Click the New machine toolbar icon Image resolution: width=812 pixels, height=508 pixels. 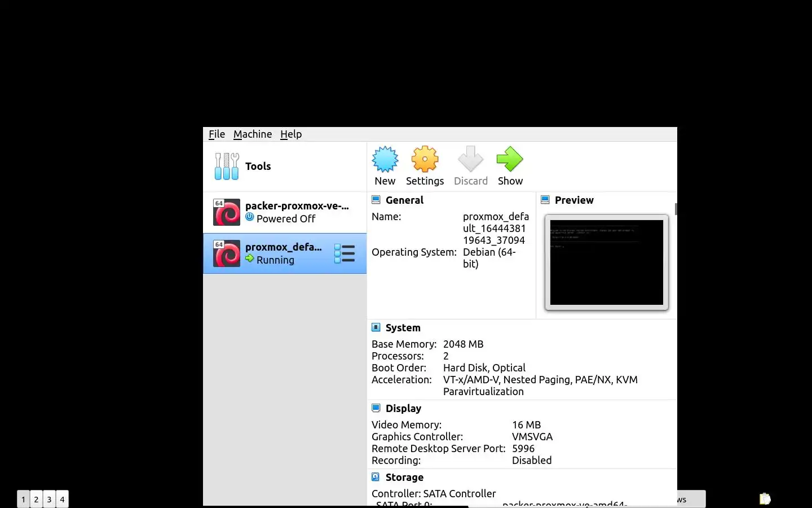(x=385, y=159)
